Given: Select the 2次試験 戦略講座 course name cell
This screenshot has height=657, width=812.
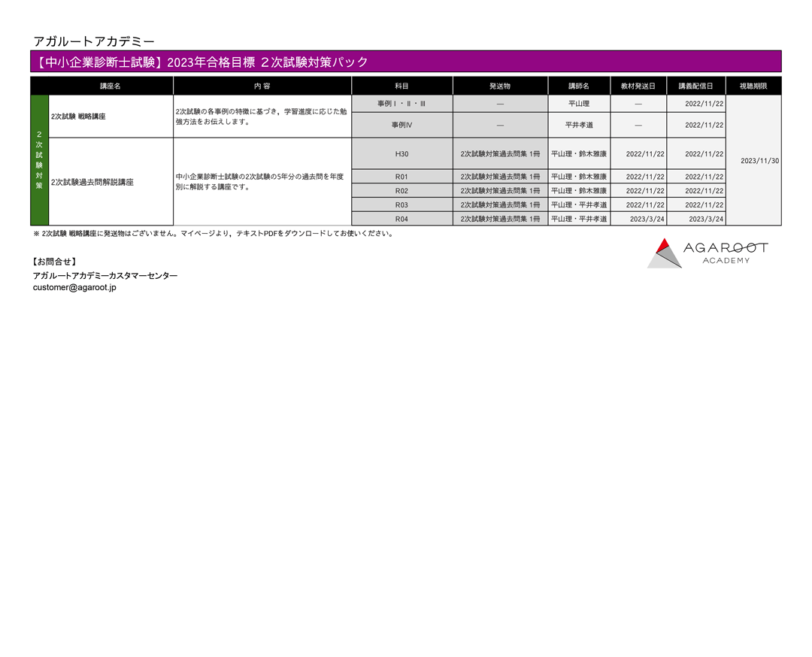Looking at the screenshot, I should click(x=111, y=117).
